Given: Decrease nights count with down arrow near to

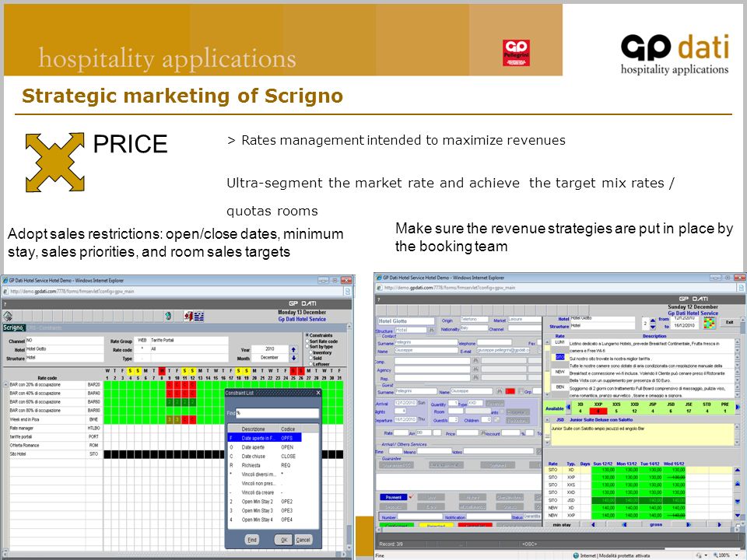Looking at the screenshot, I should [653, 327].
